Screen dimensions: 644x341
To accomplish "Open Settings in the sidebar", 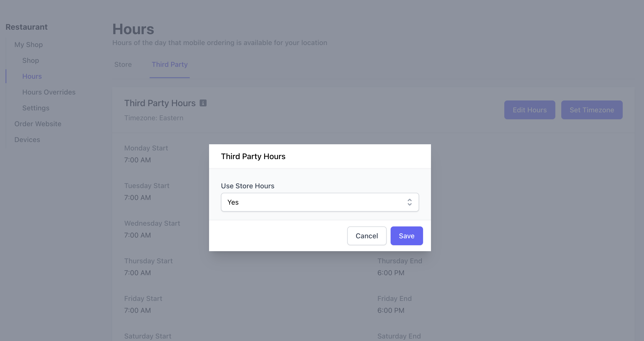I will (x=36, y=108).
